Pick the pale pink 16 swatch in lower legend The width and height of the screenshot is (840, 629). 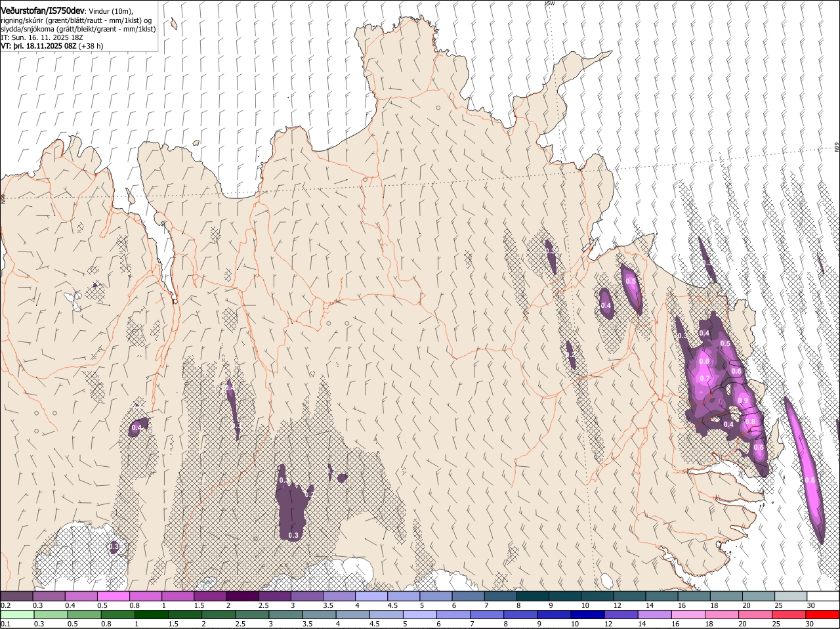pos(688,615)
